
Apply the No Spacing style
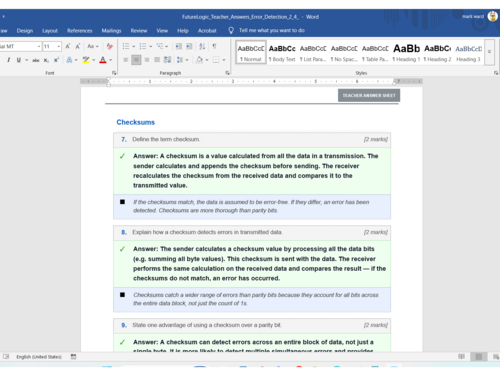coord(344,52)
